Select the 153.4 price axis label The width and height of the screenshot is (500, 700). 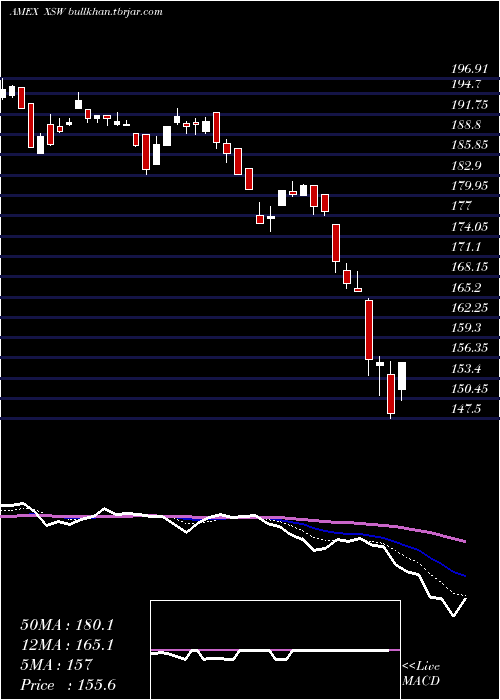click(x=466, y=369)
